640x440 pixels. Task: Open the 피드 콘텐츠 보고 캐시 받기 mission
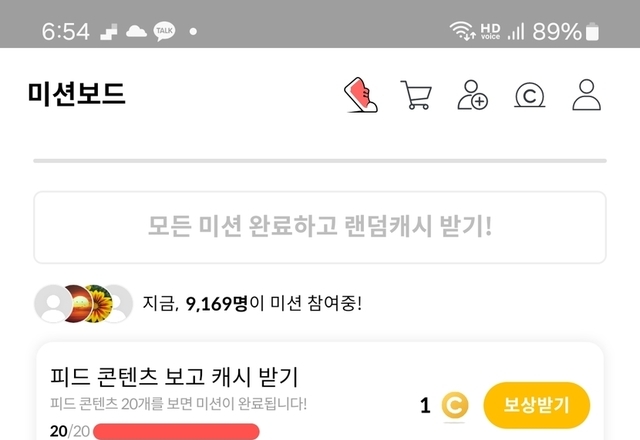tap(174, 377)
